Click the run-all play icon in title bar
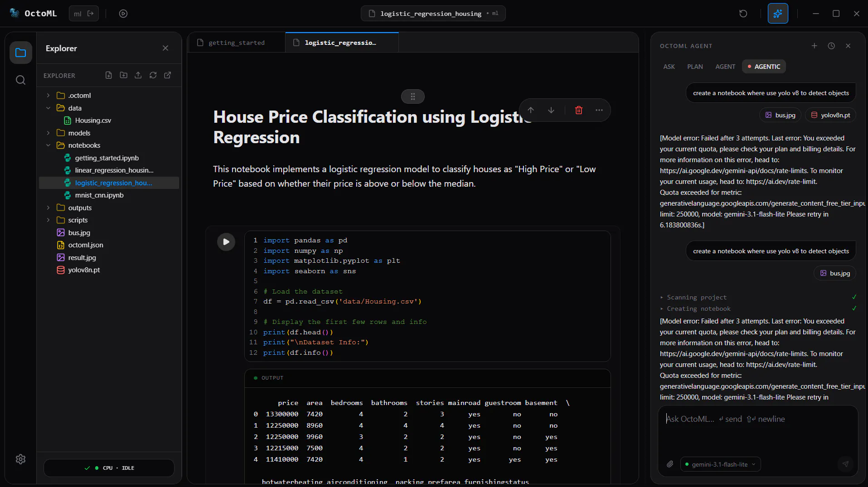868x487 pixels. 123,14
